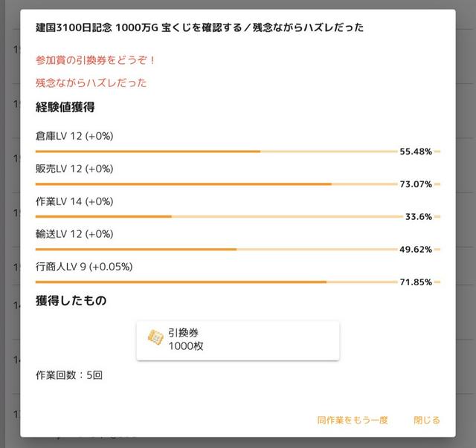Click the 行商人LV 9 (+0.05%) label
This screenshot has height=448, width=476.
84,266
